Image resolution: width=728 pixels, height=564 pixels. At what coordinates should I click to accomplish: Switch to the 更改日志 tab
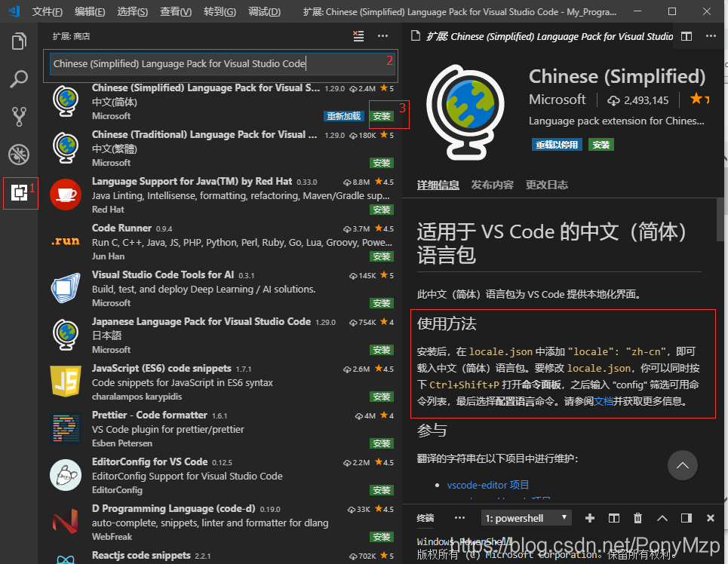[546, 185]
